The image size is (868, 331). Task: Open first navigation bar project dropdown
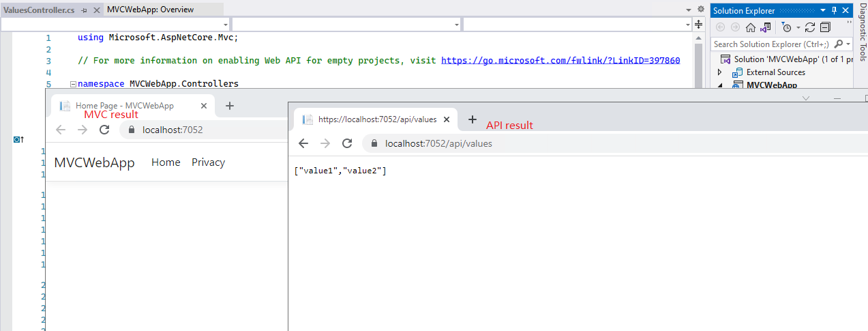(225, 25)
